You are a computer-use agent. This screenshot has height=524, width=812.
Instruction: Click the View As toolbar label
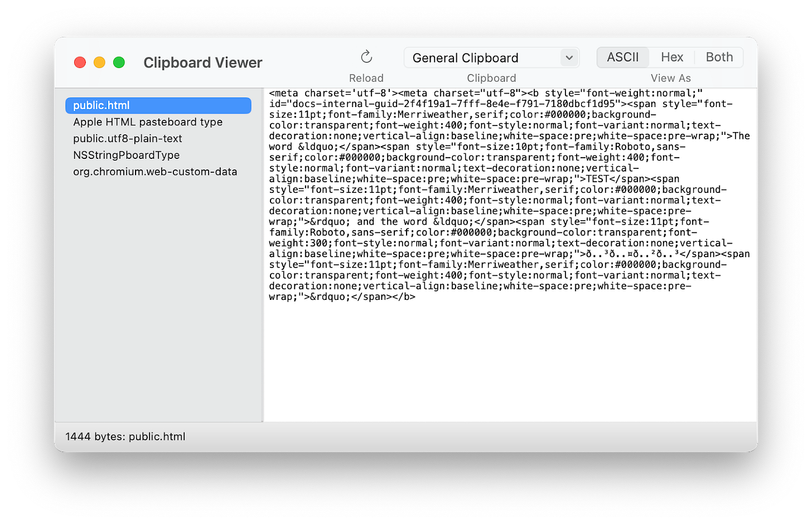coord(670,78)
